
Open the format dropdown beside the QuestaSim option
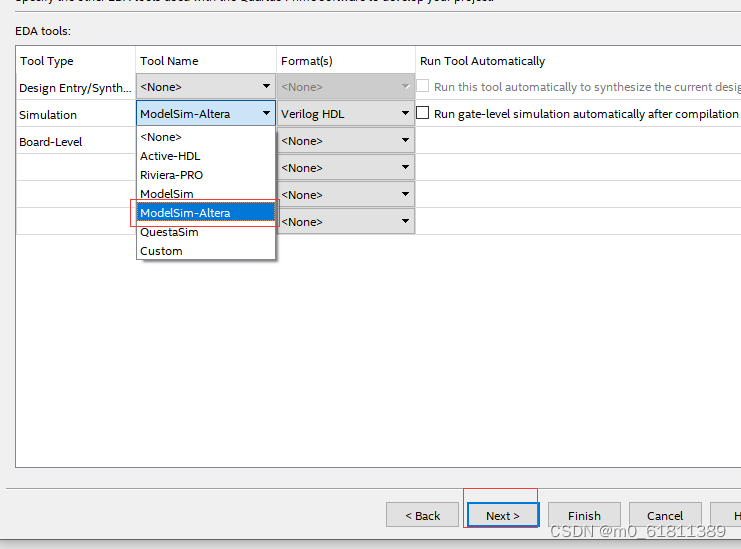pos(346,221)
